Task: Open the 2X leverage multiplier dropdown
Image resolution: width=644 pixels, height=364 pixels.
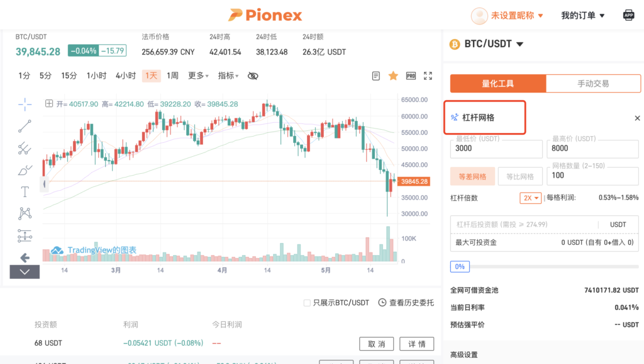Action: (x=530, y=198)
